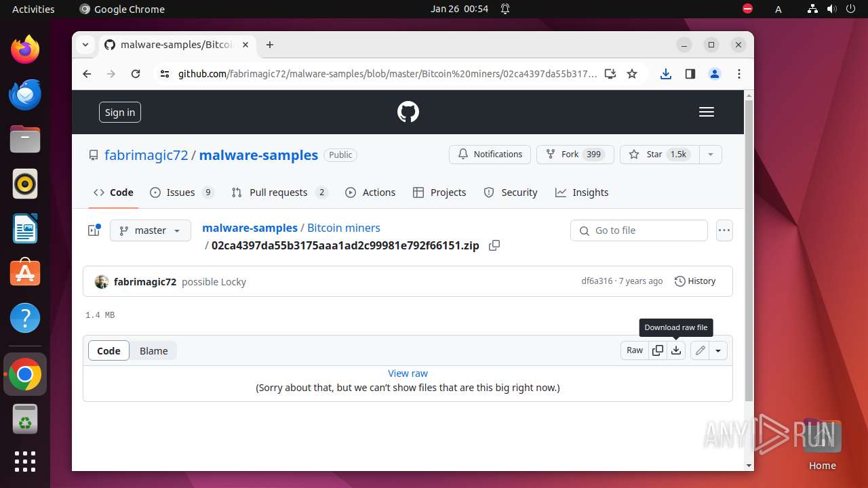Open the master branch dropdown

[151, 230]
